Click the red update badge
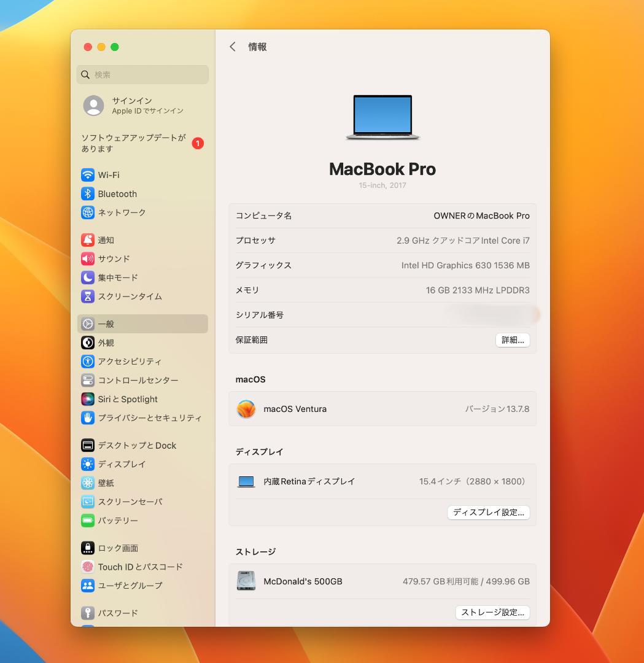 (198, 143)
